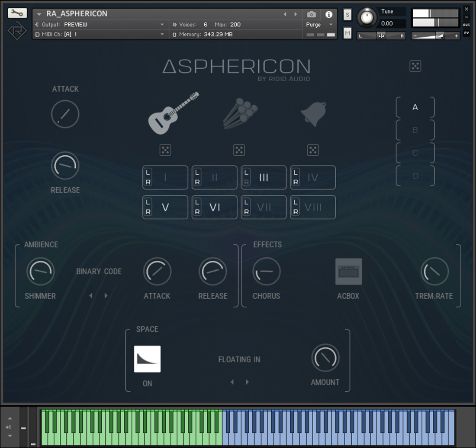Select next space type after FLOATING IN

[248, 382]
